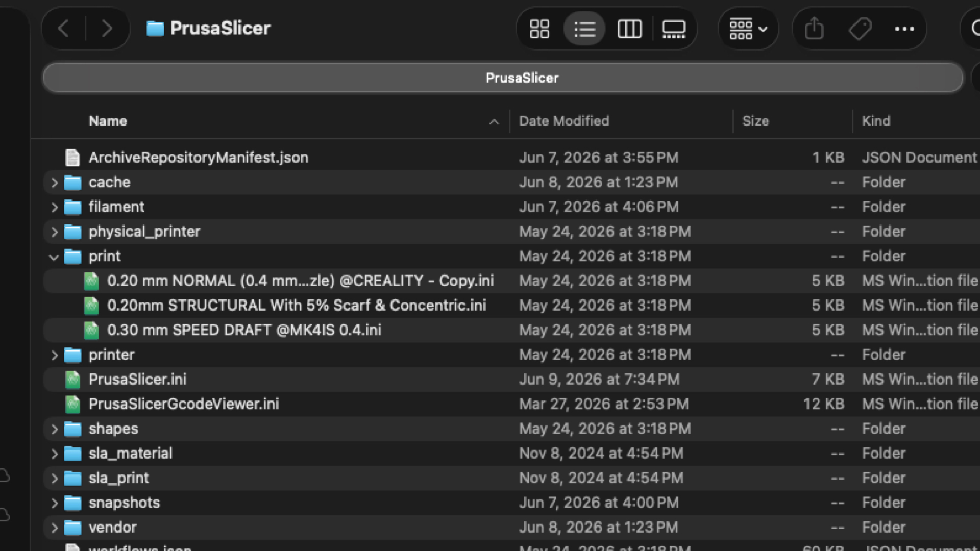Click the snapshots folder icon
Screen dimensions: 980x551
click(72, 503)
